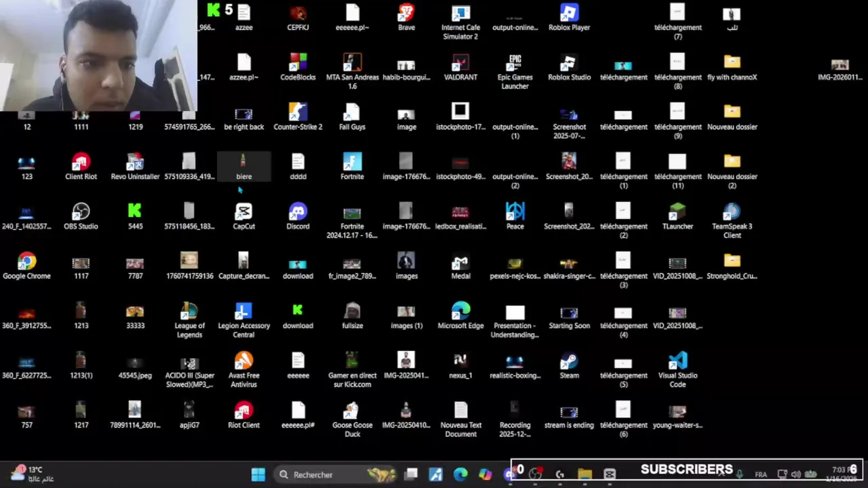Image resolution: width=868 pixels, height=488 pixels.
Task: Switch the FRA input language indicator
Action: coord(761,474)
